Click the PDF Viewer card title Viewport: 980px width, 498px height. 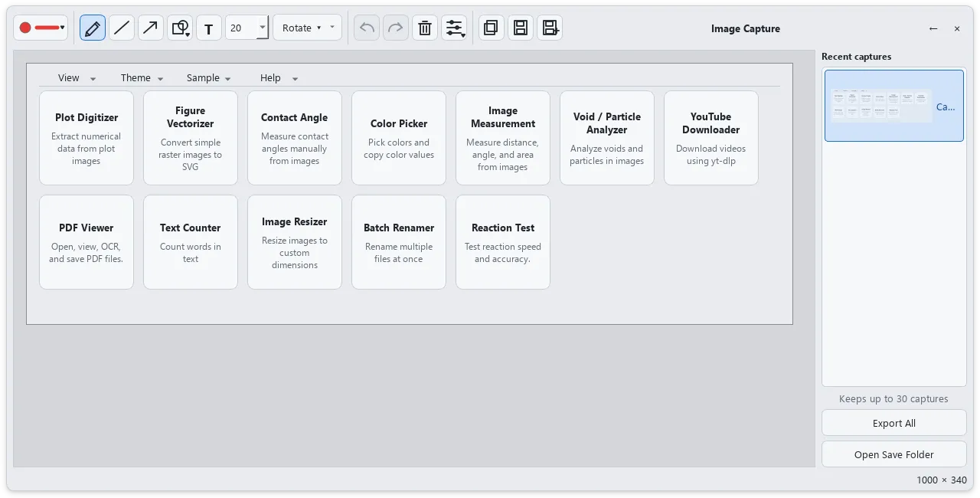(x=87, y=228)
